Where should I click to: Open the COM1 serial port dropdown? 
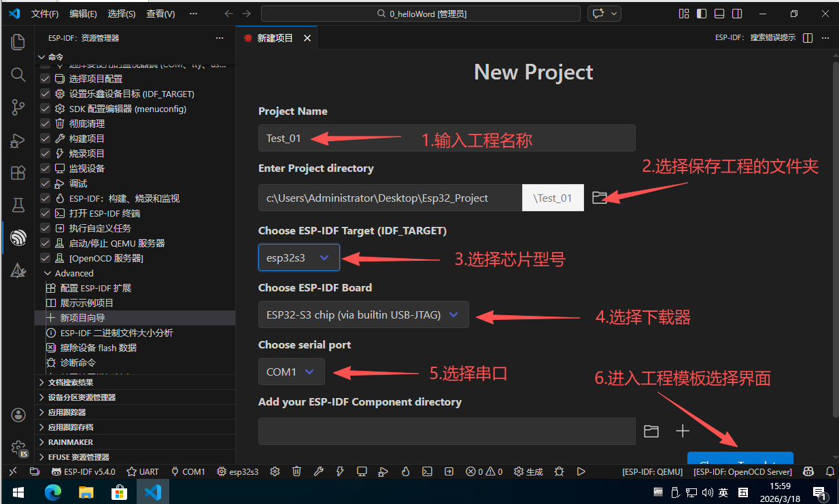(x=291, y=372)
